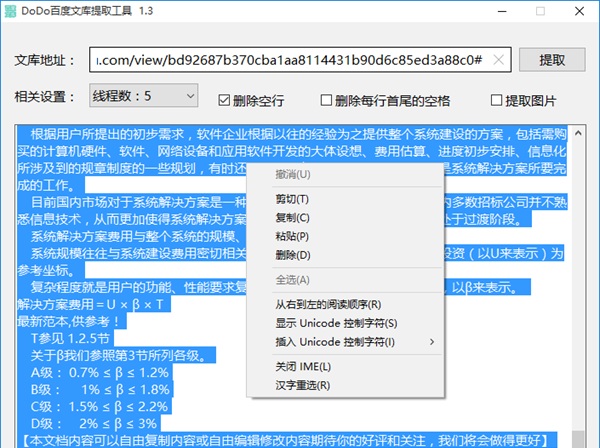Choose 粘贴(P) in context menu
This screenshot has height=448, width=600.
click(292, 236)
